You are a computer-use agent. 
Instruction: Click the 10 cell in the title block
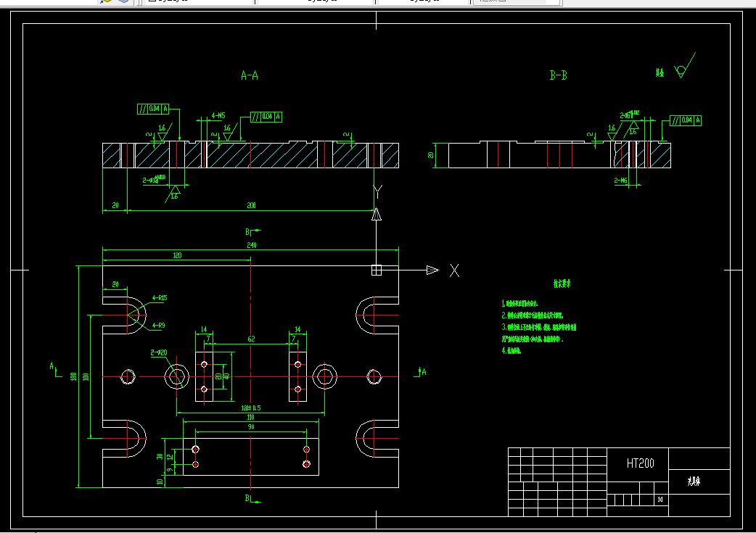point(660,500)
